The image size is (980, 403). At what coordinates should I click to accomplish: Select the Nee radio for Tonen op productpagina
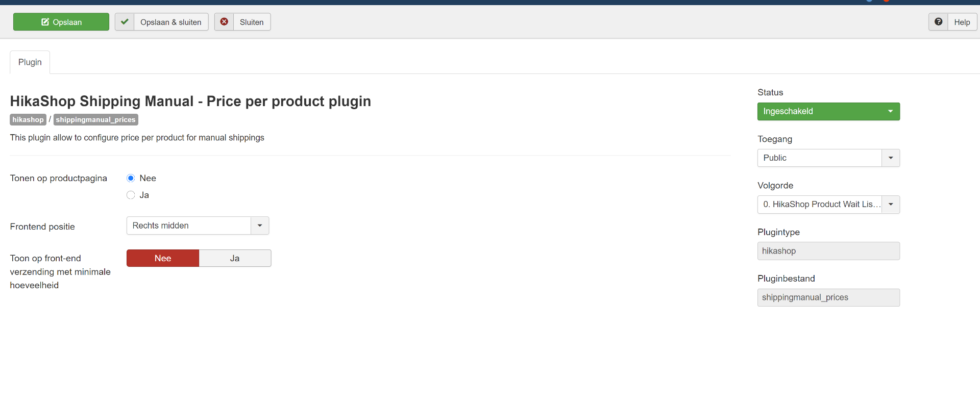[x=131, y=178]
